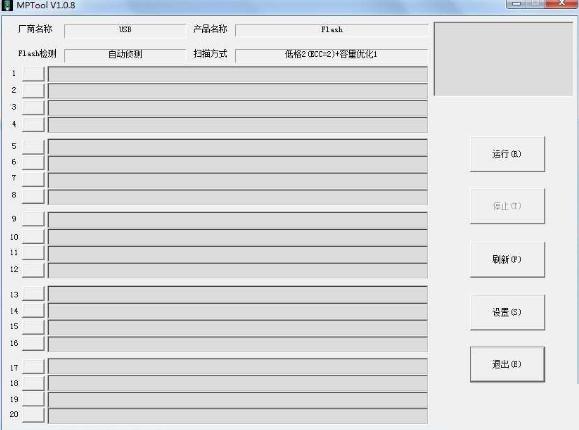
Task: Open the 设置(S) settings button
Action: [507, 312]
